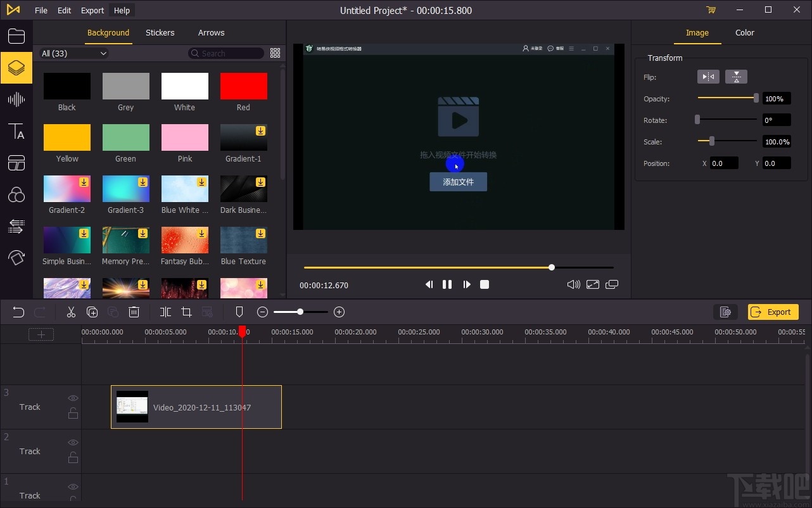Add a marker to the timeline
This screenshot has width=812, height=508.
pyautogui.click(x=239, y=312)
